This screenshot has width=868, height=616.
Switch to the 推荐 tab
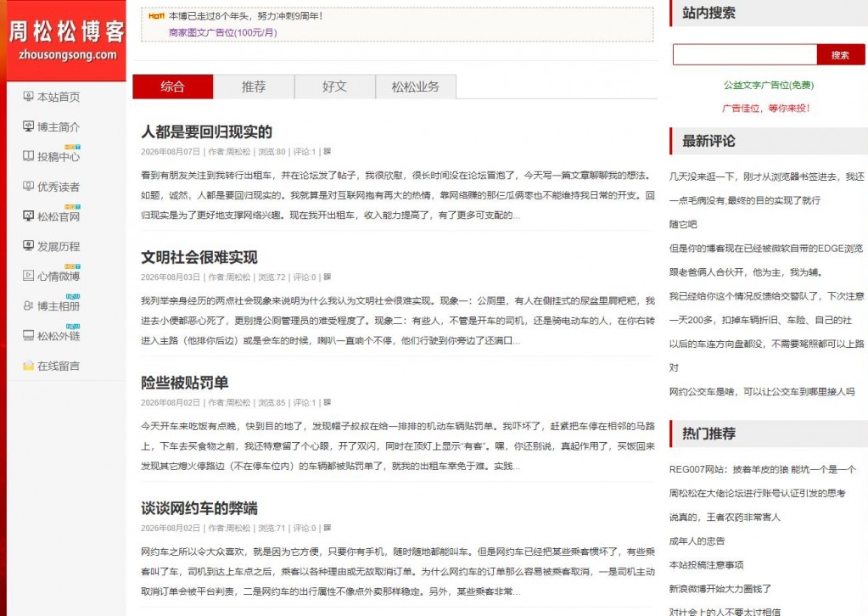(254, 87)
